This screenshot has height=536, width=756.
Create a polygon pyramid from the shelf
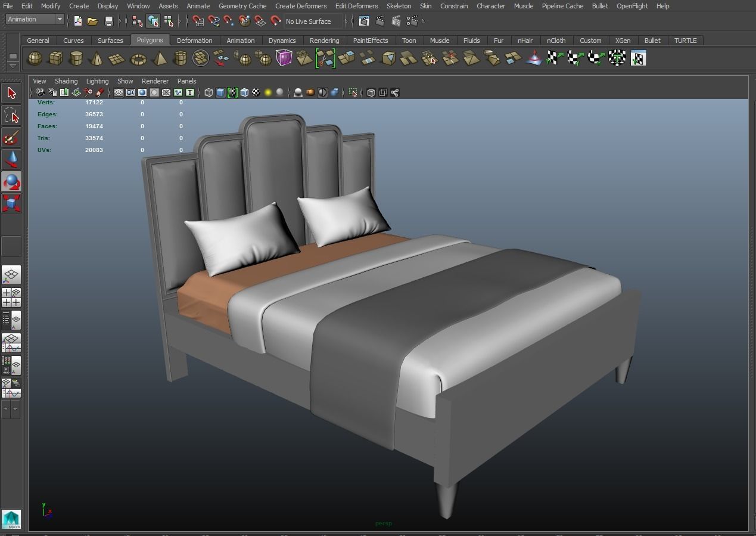[x=159, y=58]
